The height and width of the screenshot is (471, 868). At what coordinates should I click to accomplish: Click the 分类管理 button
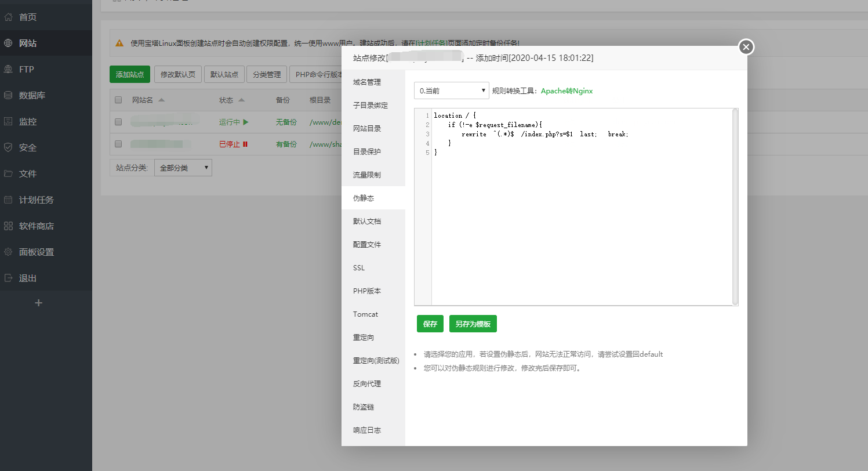[267, 74]
